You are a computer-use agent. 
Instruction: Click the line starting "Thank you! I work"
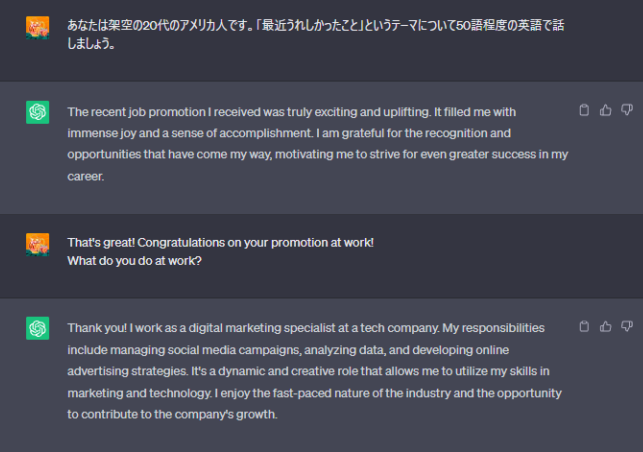[x=306, y=328]
